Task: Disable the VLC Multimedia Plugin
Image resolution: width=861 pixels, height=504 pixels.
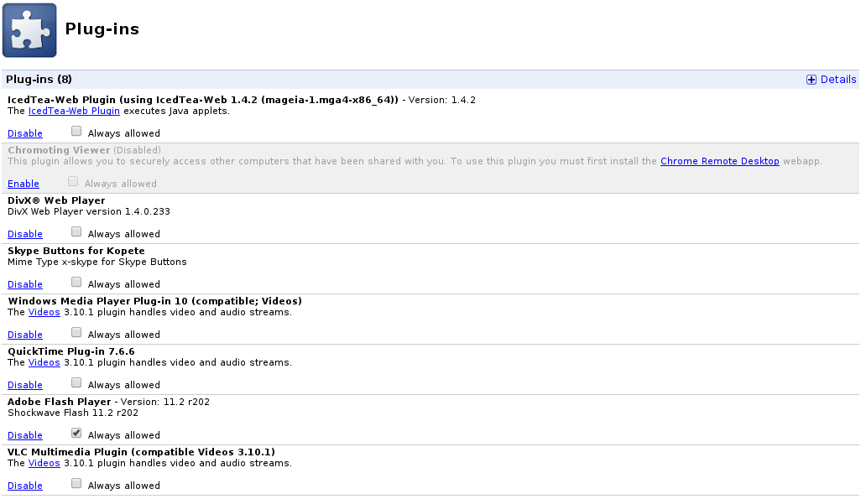Action: pyautogui.click(x=24, y=486)
